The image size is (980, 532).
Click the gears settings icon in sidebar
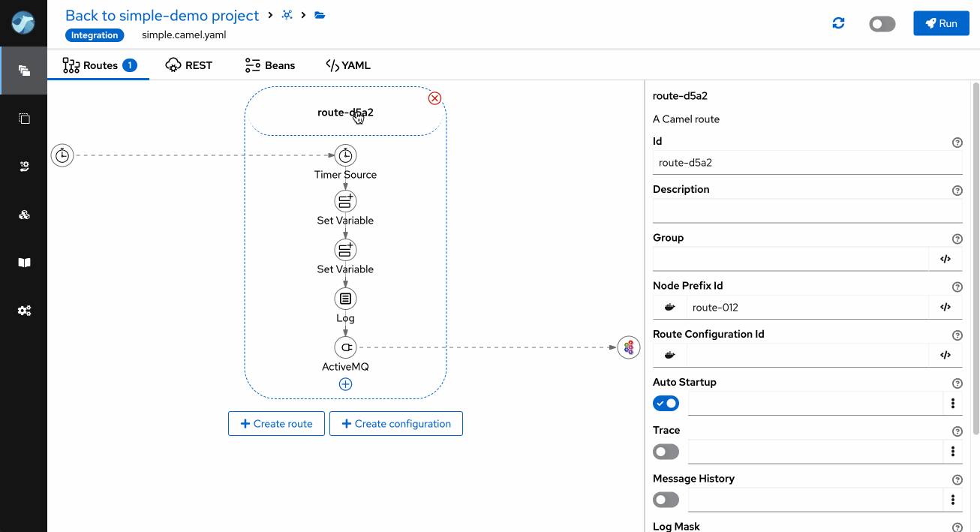tap(24, 311)
